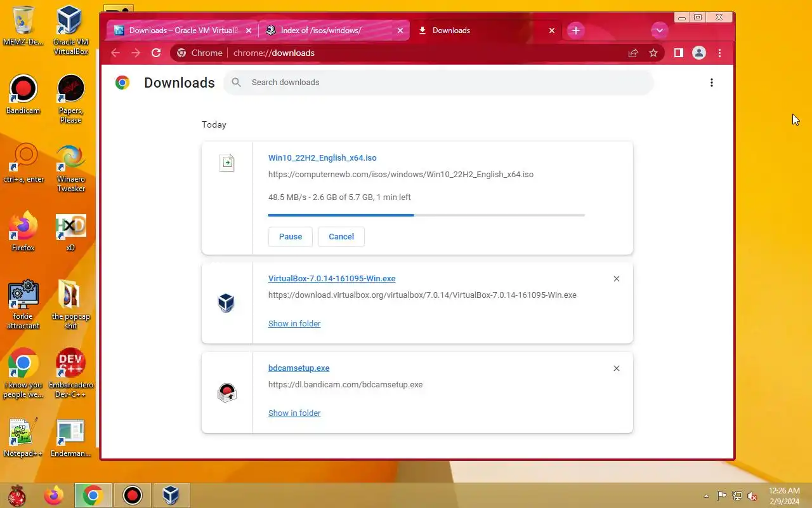Screen dimensions: 812x508
Task: Click the ISO source URL text
Action: (x=401, y=174)
